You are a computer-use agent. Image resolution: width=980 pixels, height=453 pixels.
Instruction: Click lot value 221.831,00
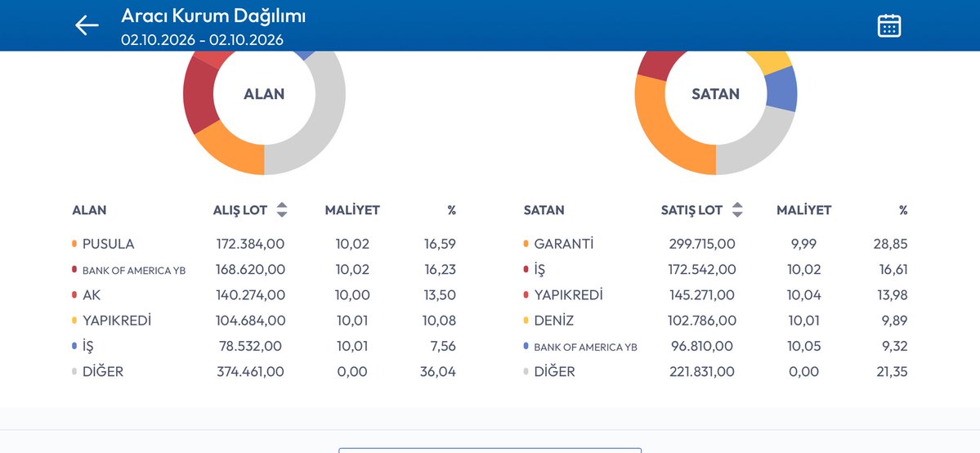(702, 372)
